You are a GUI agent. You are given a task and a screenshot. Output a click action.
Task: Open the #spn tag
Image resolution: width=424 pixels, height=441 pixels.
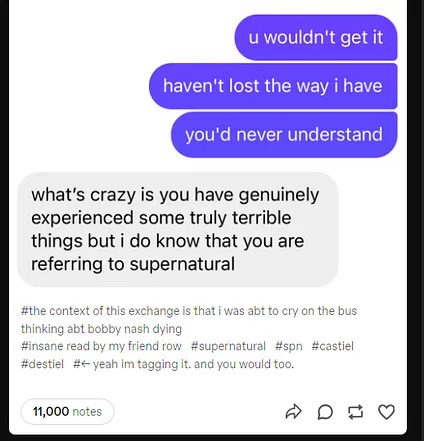[x=289, y=346]
